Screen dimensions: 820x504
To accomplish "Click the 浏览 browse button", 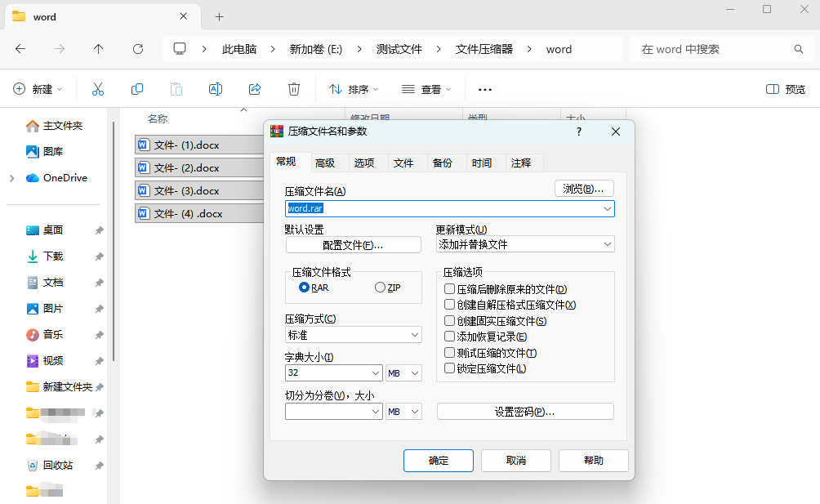I will 584,189.
